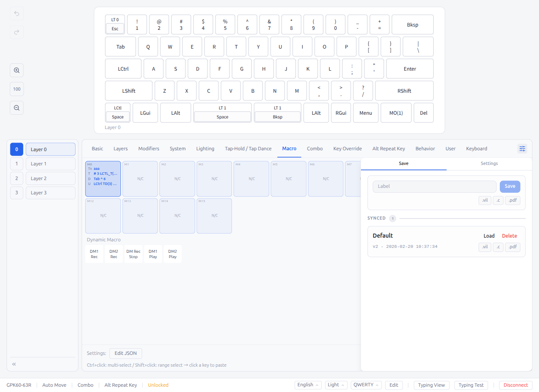Screen dimensions: 539x392
Task: Click the MO(1) key on keyboard
Action: coord(396,113)
